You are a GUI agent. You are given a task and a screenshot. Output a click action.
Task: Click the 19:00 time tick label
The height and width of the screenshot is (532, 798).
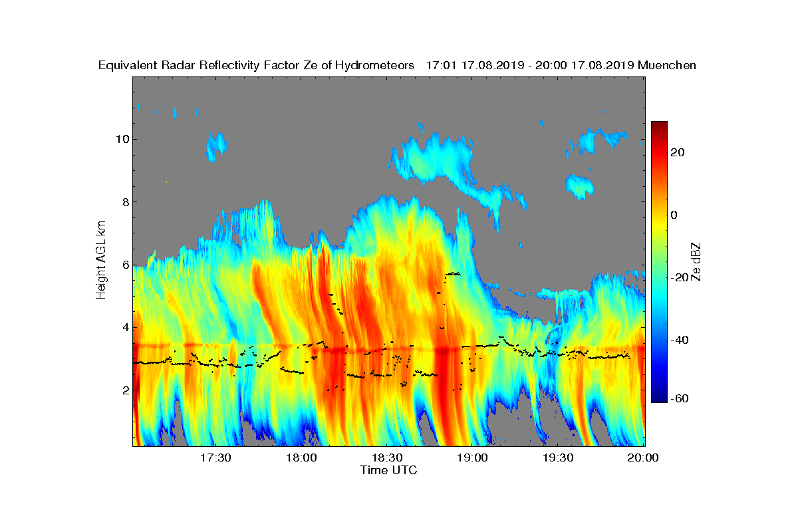tap(472, 458)
